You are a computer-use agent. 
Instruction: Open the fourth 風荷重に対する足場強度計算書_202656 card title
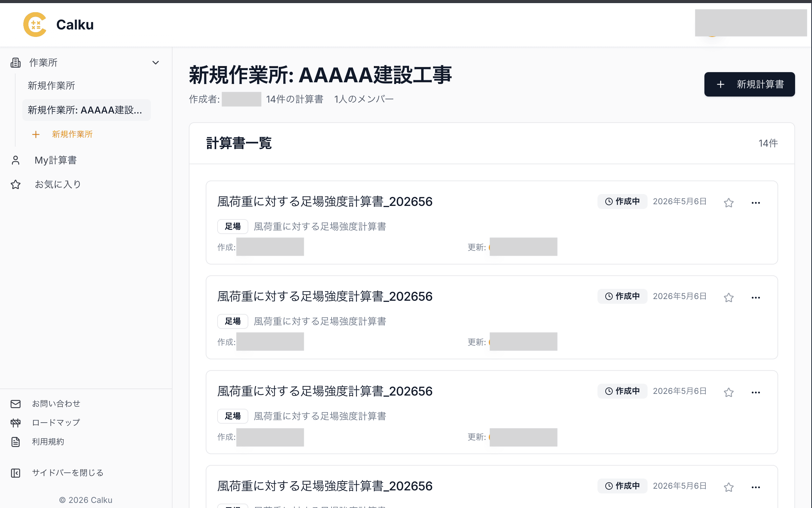coord(325,486)
